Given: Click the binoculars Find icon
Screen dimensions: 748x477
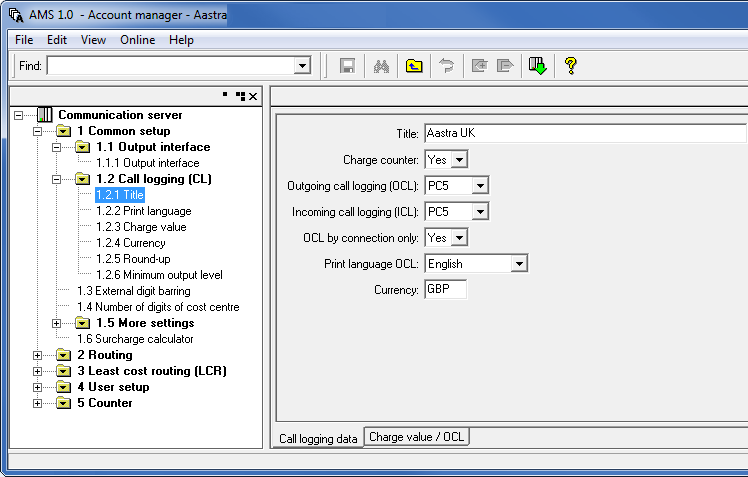Looking at the screenshot, I should coord(381,66).
